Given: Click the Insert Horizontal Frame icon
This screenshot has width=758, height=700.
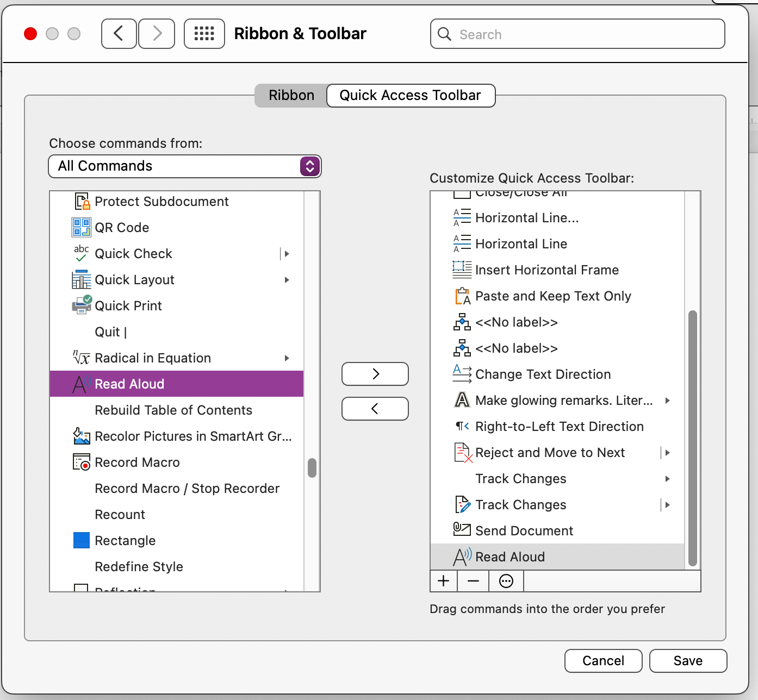Looking at the screenshot, I should (462, 270).
